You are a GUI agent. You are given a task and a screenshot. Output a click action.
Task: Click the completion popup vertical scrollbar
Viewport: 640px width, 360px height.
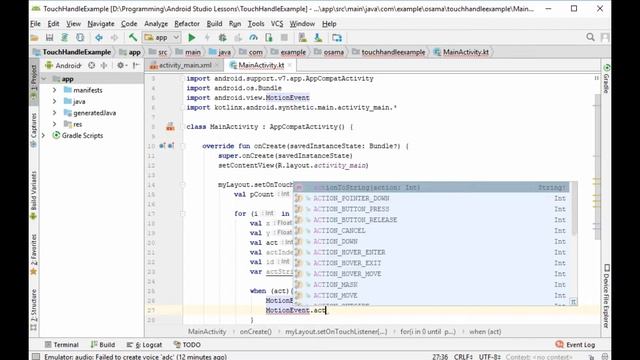(573, 209)
